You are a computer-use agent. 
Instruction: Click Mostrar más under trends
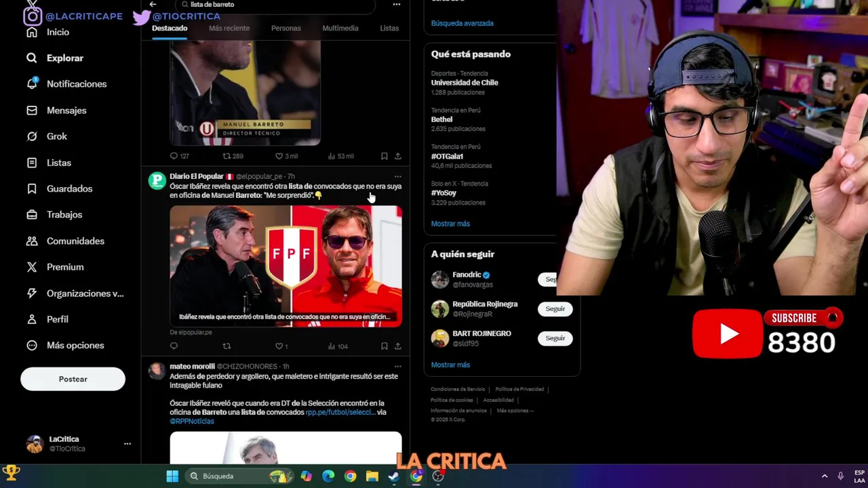pyautogui.click(x=450, y=224)
